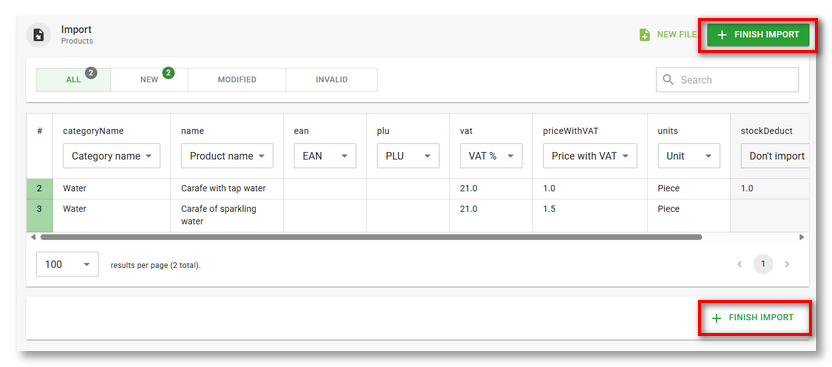Select row number 3
Viewport: 832px width, 367px height.
[x=40, y=215]
